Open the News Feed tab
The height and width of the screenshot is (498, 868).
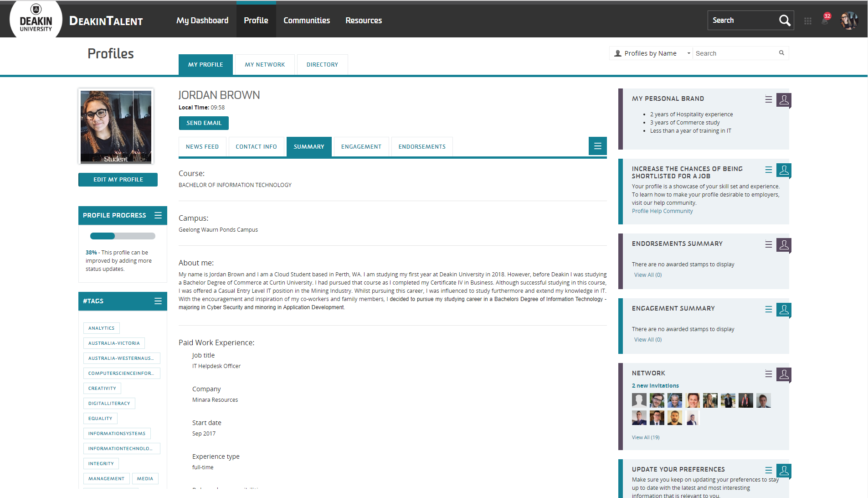click(x=202, y=147)
